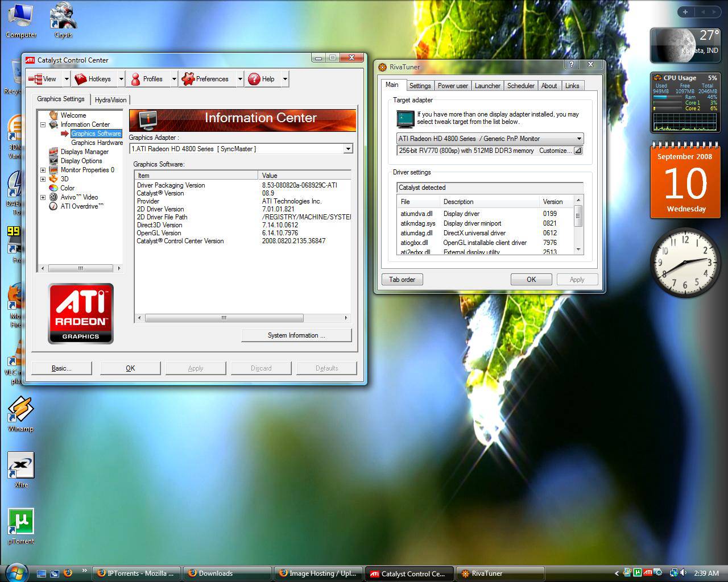728x582 pixels.
Task: Expand the Help dropdown arrow
Action: 285,79
